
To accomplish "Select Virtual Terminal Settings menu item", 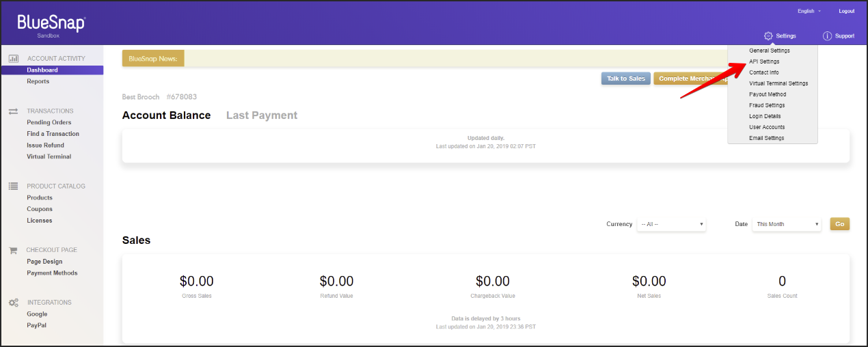I will pyautogui.click(x=778, y=83).
